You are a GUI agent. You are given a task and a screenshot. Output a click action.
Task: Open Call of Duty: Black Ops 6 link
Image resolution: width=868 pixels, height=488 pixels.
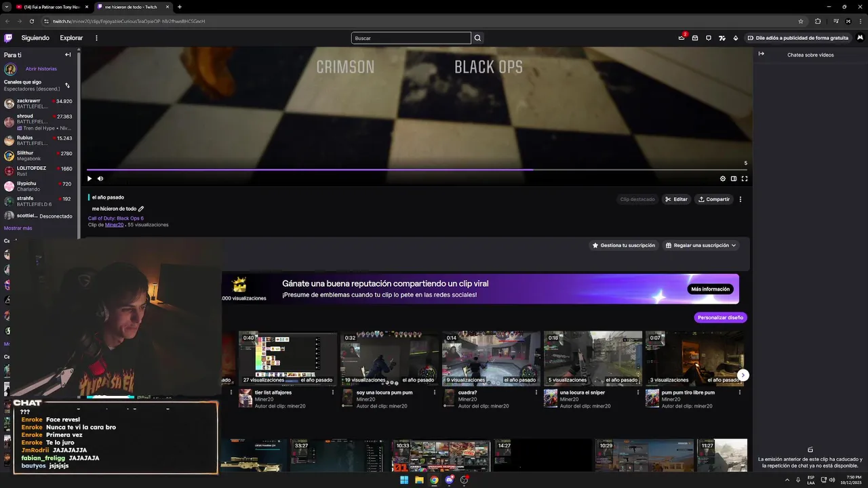[115, 218]
